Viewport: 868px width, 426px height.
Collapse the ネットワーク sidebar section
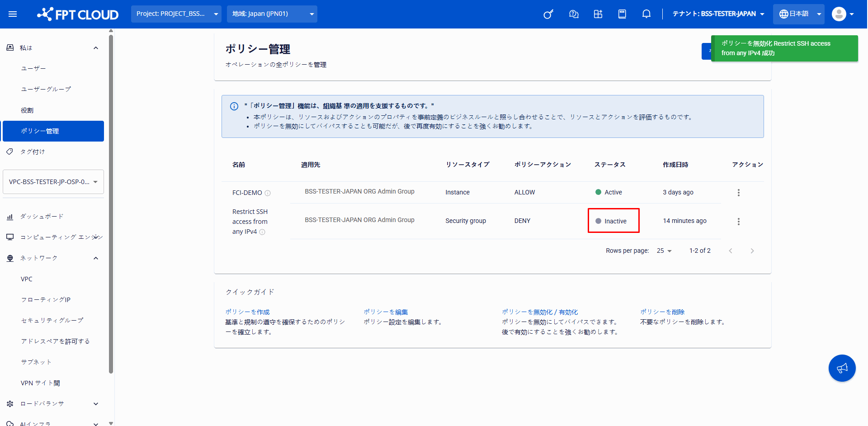point(96,258)
